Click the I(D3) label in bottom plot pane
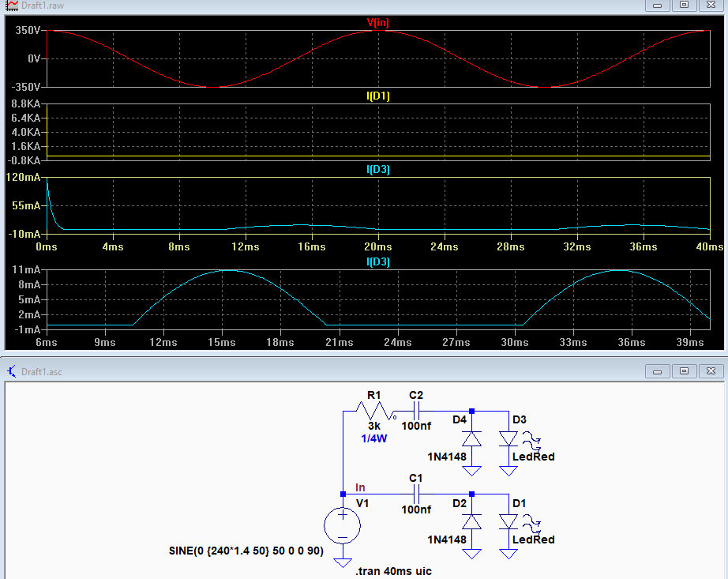 pyautogui.click(x=378, y=262)
